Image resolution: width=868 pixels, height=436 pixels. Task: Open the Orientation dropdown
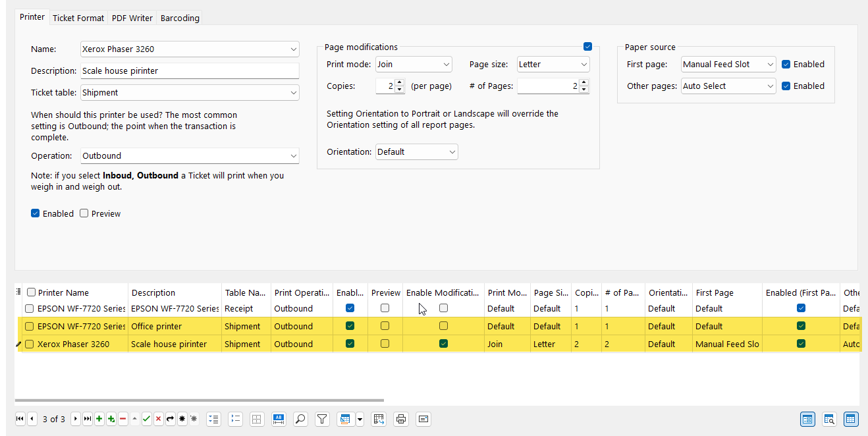pyautogui.click(x=416, y=152)
